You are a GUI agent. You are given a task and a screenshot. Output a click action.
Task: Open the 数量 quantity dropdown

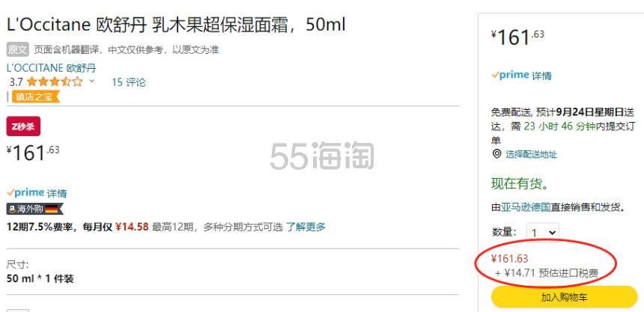pyautogui.click(x=543, y=233)
